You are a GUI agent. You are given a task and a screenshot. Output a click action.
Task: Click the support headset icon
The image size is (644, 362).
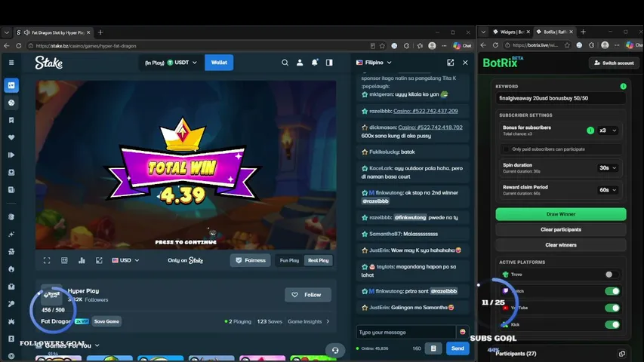pos(335,350)
